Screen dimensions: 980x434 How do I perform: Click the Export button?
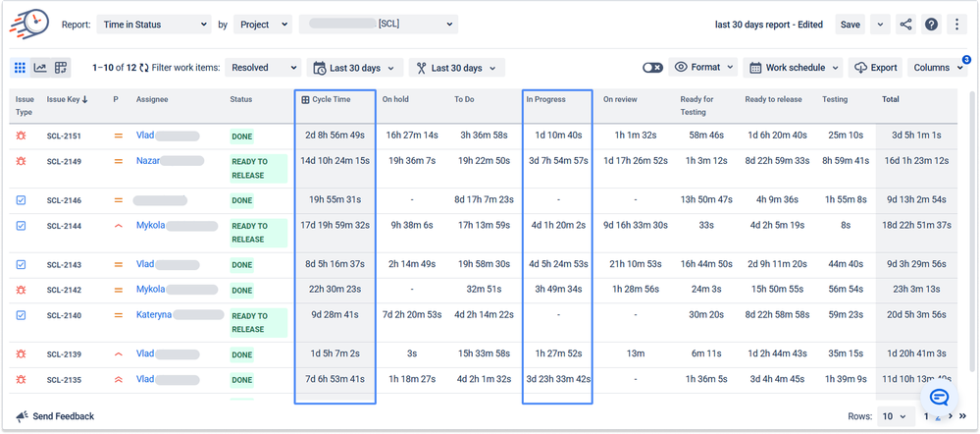click(x=876, y=67)
